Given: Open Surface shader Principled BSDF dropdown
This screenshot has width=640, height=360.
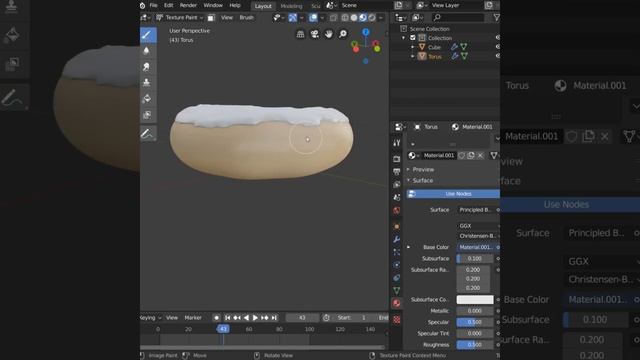Looking at the screenshot, I should tap(476, 210).
